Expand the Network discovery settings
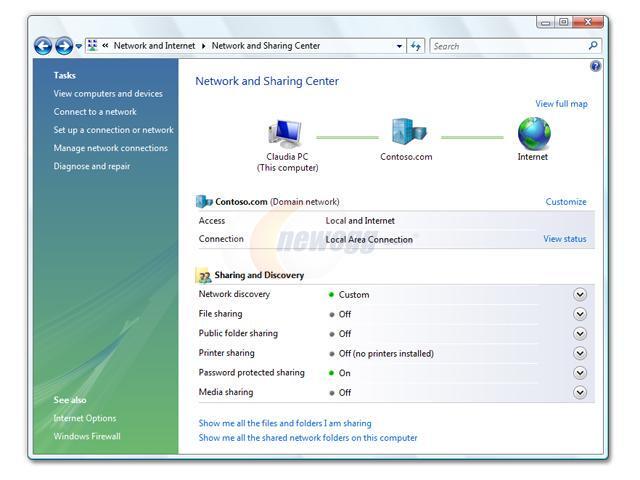Screen dimensions: 640x480 click(x=580, y=295)
